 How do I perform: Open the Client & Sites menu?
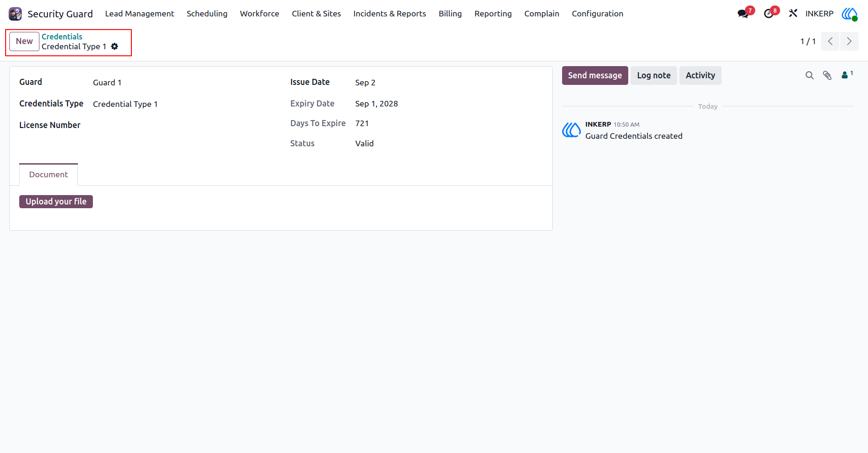tap(316, 14)
